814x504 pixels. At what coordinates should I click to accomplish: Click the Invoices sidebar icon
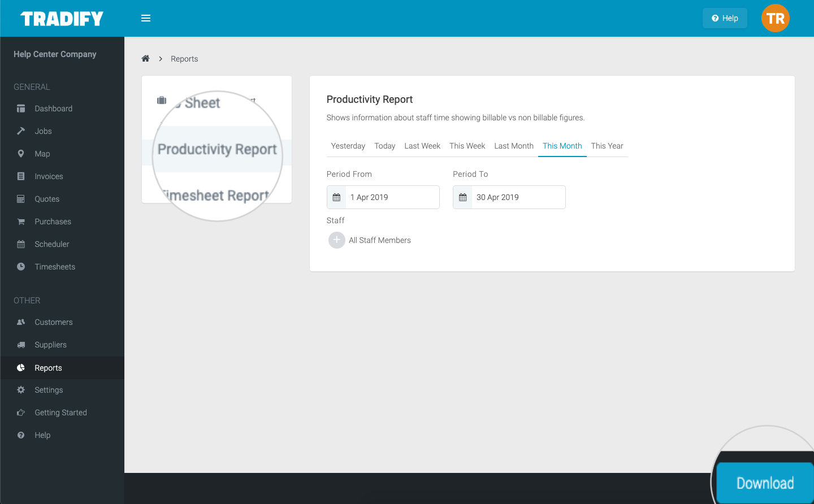21,176
